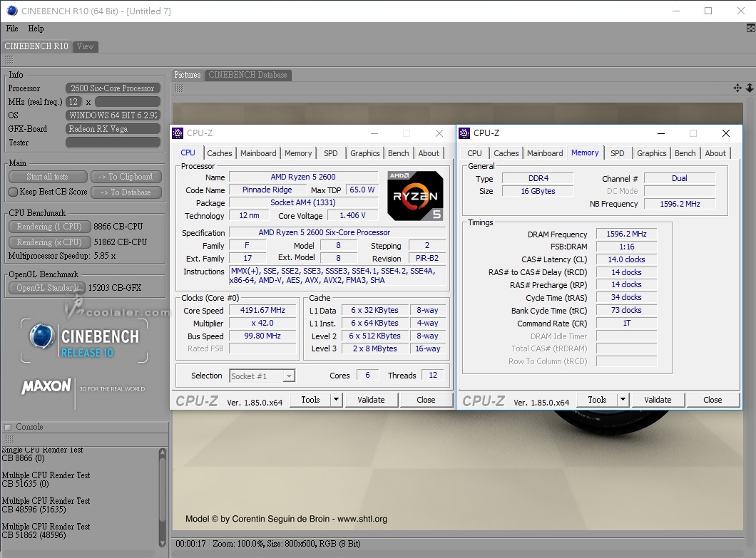Click the console scrollbar's up arrow
The width and height of the screenshot is (756, 558).
coord(163,453)
